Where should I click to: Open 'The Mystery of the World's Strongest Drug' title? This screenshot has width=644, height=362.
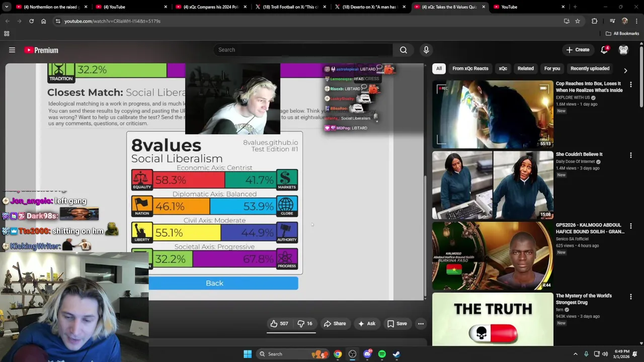click(x=584, y=299)
